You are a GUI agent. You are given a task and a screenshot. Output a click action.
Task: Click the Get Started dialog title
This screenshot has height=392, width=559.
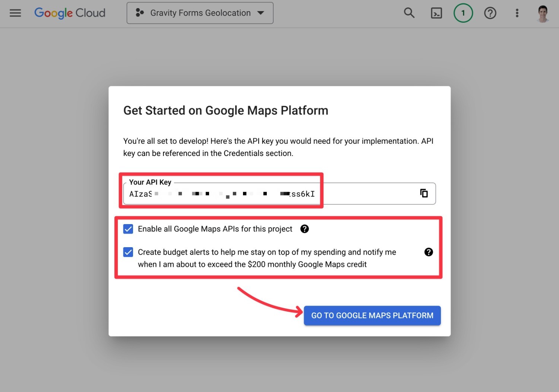pos(225,110)
